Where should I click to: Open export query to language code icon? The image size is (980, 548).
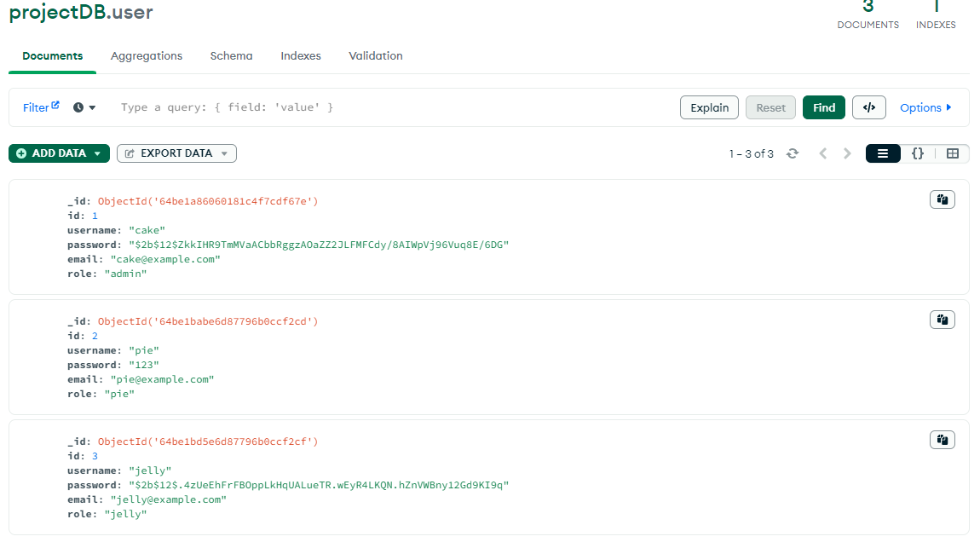(x=868, y=107)
